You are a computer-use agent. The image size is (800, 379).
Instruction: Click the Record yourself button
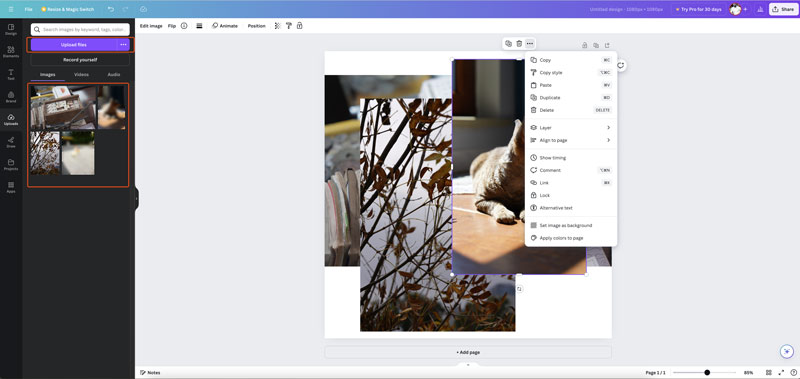point(80,60)
